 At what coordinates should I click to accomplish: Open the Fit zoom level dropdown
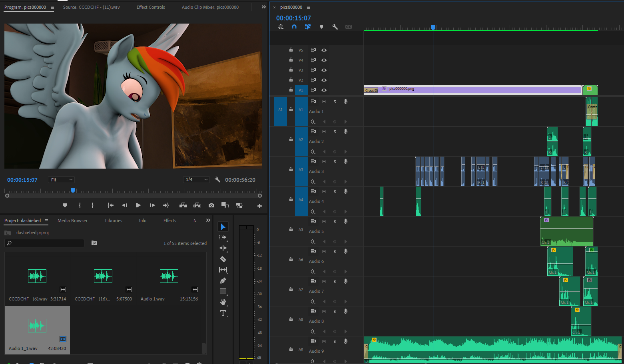point(62,180)
